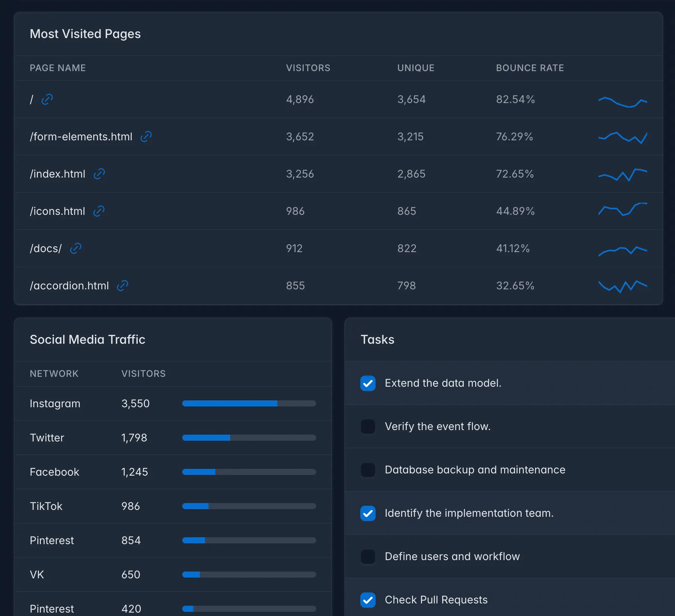
Task: Click the /accordion.html page name
Action: (69, 286)
